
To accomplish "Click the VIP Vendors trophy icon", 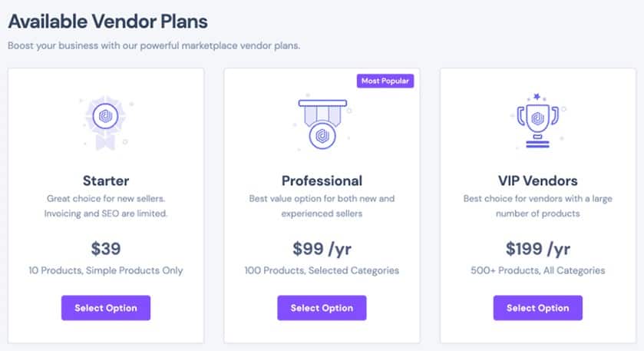I will click(x=538, y=121).
